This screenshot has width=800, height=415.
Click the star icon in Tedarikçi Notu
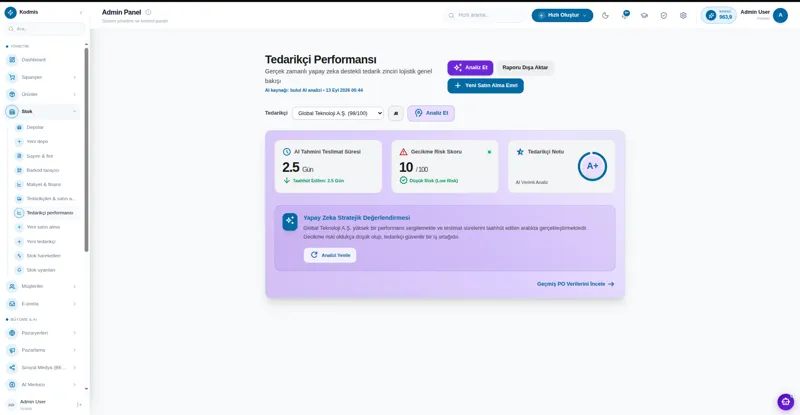520,152
